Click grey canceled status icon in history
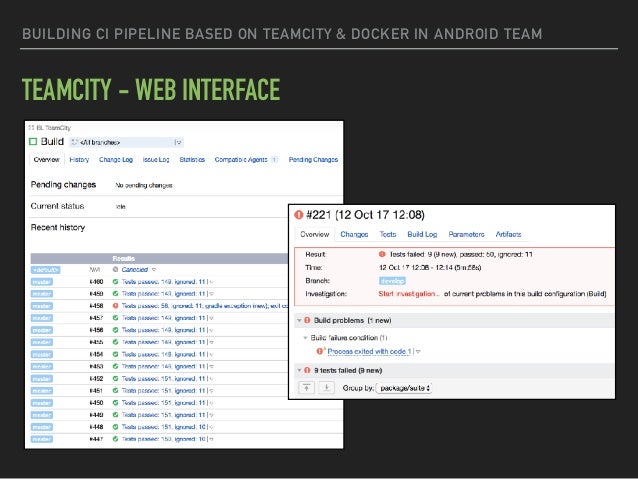638x479 pixels. click(x=115, y=269)
